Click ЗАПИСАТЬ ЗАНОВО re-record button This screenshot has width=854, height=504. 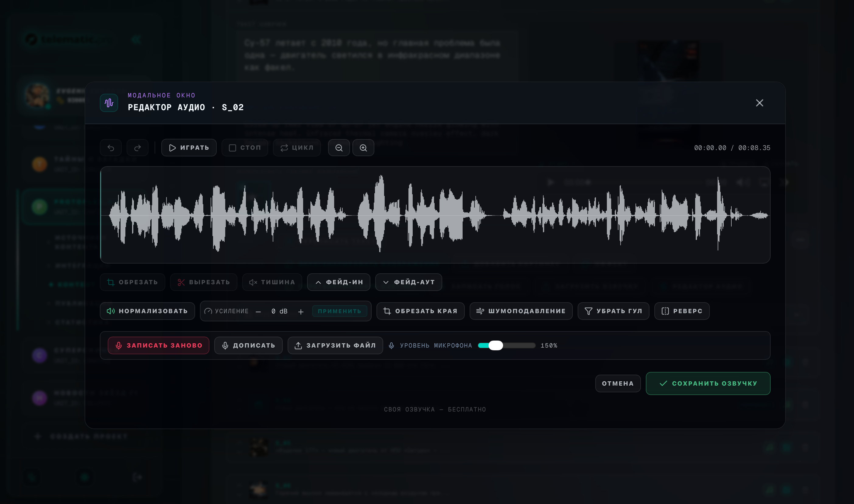pyautogui.click(x=159, y=345)
